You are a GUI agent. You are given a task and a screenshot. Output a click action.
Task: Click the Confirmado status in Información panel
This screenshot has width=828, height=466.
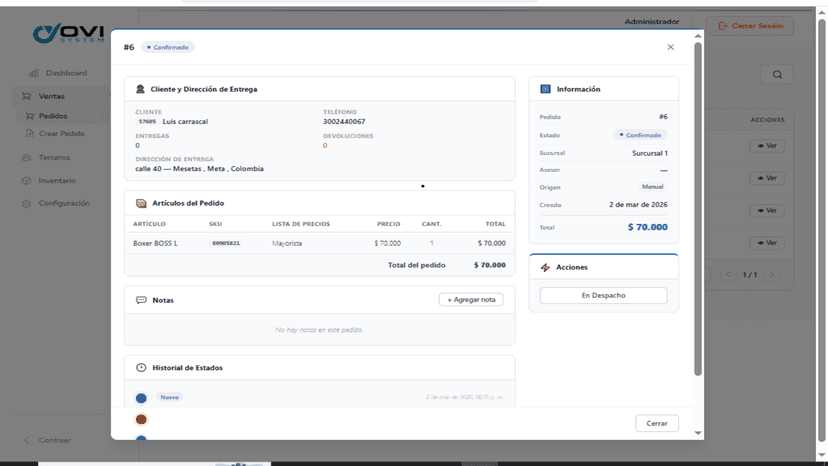point(640,135)
